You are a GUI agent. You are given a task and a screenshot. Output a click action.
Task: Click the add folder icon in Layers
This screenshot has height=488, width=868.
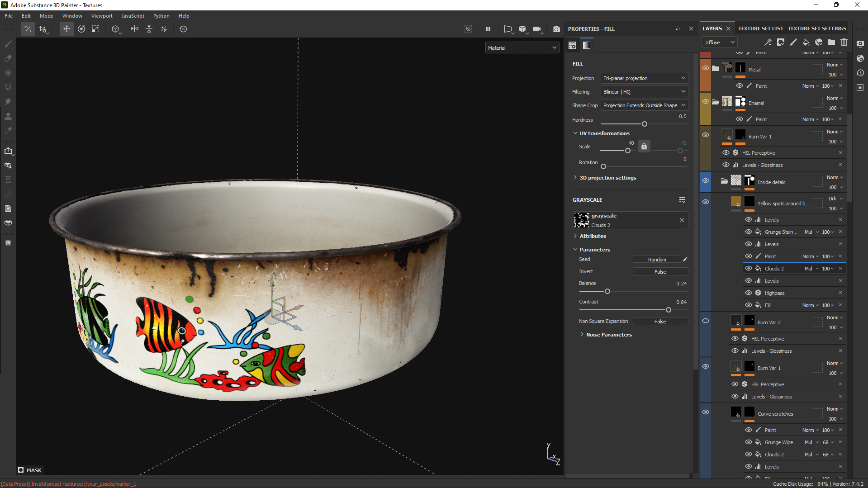[831, 42]
